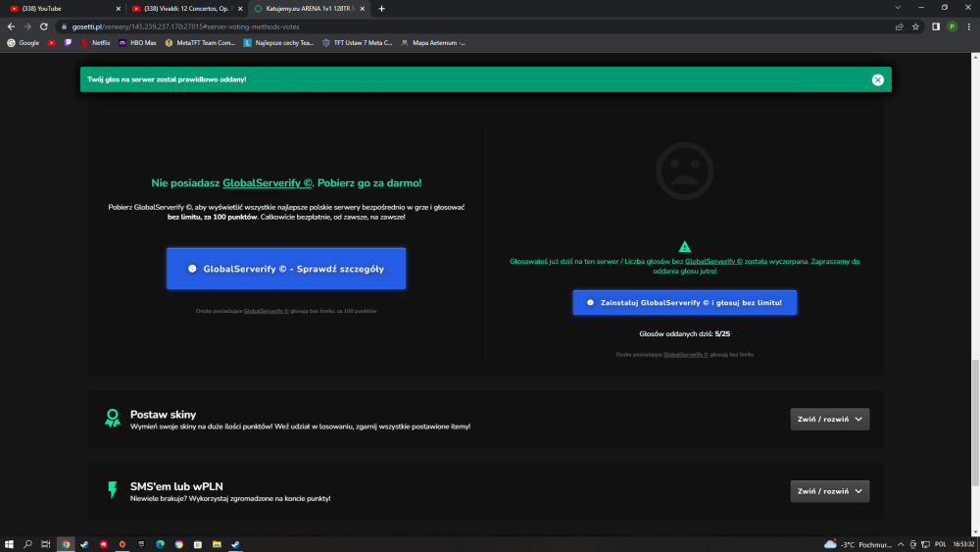980x552 pixels.
Task: Open the Windows Start menu
Action: coord(9,544)
